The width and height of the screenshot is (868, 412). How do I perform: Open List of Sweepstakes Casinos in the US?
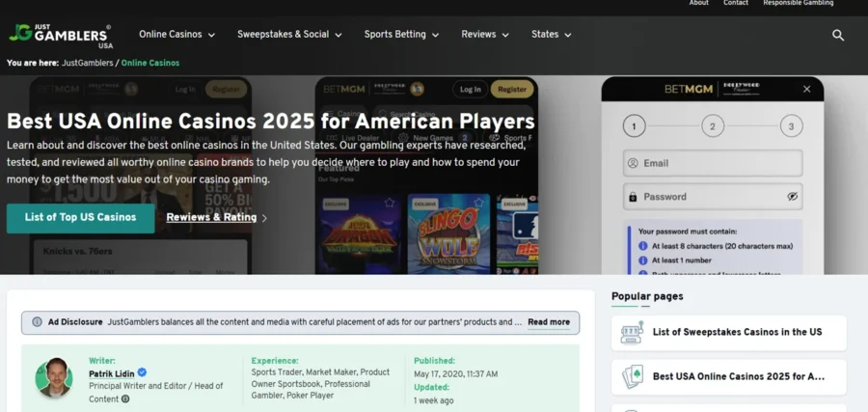pyautogui.click(x=728, y=333)
